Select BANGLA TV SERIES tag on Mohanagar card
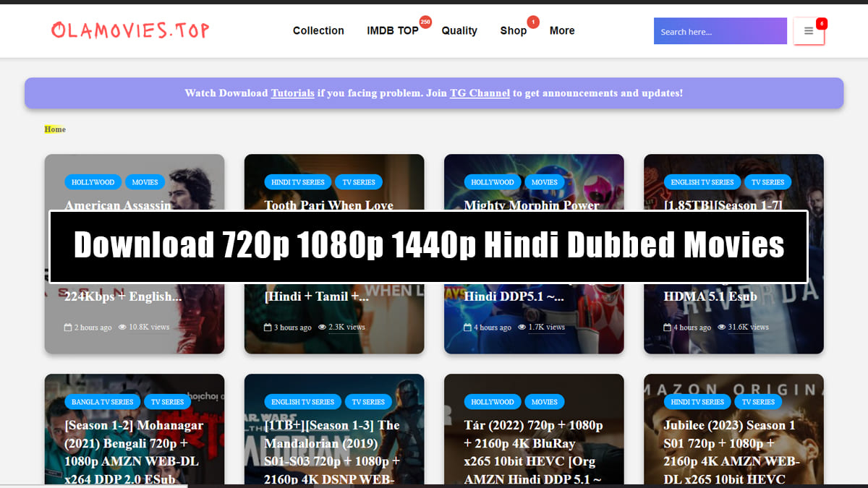Image resolution: width=868 pixels, height=488 pixels. point(102,402)
